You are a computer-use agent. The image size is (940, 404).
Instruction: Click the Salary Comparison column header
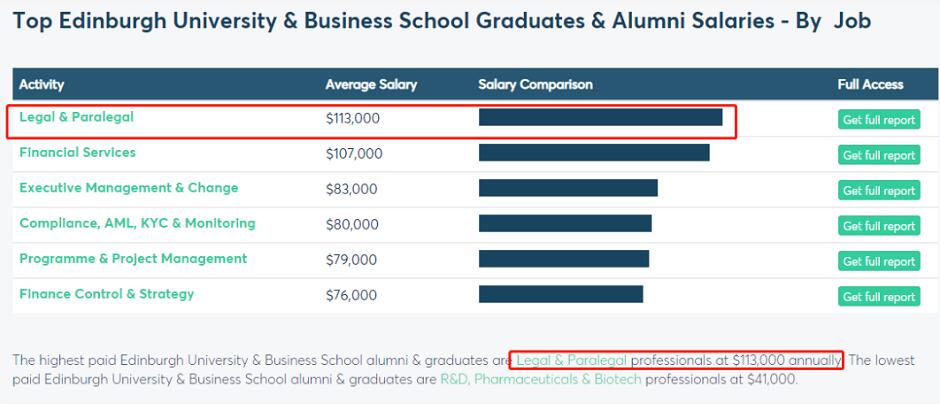tap(535, 85)
